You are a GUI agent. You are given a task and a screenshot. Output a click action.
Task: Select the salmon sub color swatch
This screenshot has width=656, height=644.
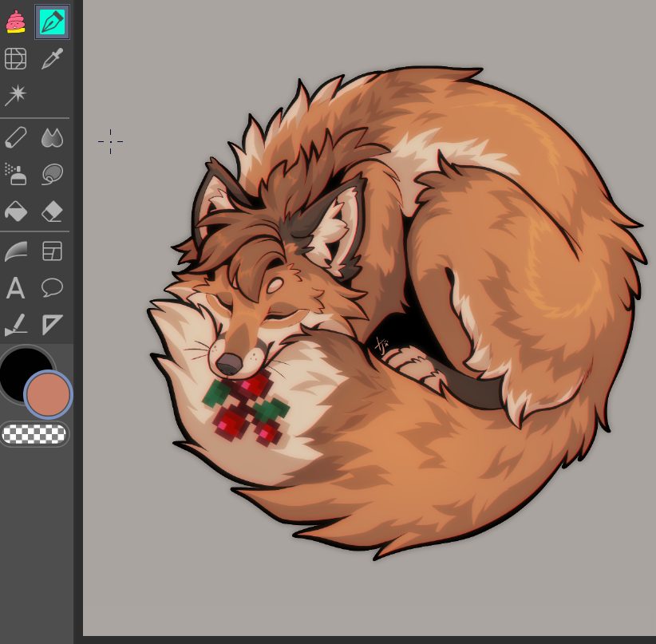pos(48,394)
